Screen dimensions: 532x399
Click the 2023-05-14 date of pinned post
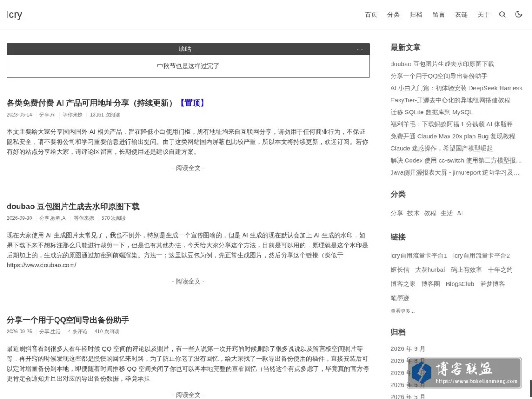click(20, 115)
